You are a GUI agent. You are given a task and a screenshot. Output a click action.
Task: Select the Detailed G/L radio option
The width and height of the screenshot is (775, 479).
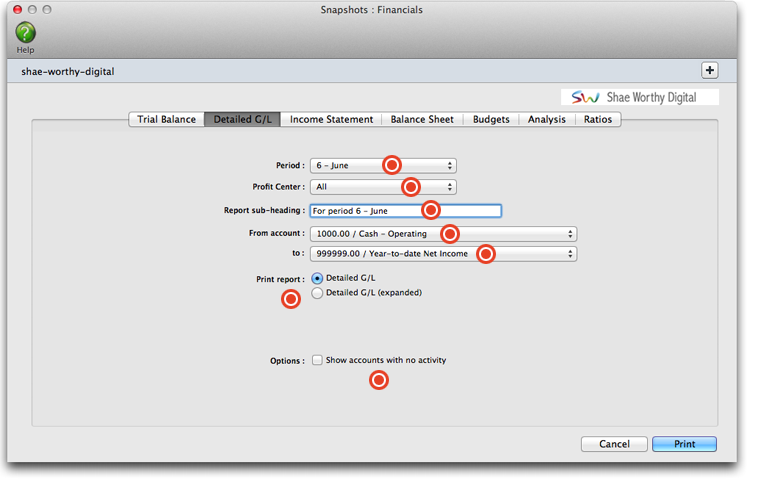318,278
